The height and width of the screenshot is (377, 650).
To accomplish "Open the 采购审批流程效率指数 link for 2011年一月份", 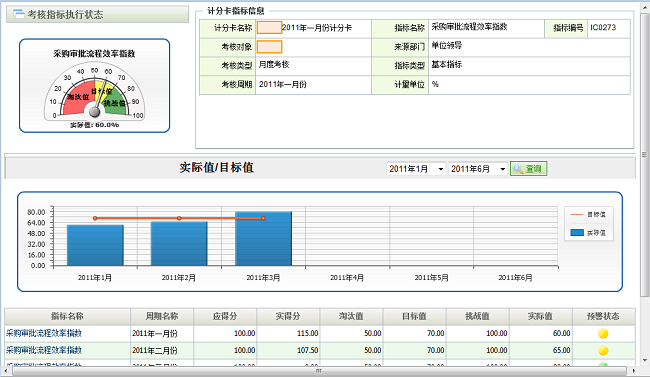I will pyautogui.click(x=44, y=333).
